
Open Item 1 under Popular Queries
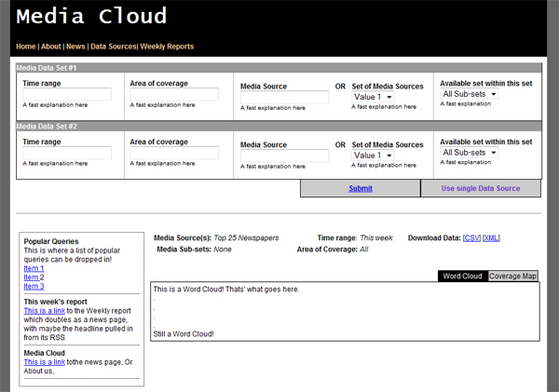(34, 268)
